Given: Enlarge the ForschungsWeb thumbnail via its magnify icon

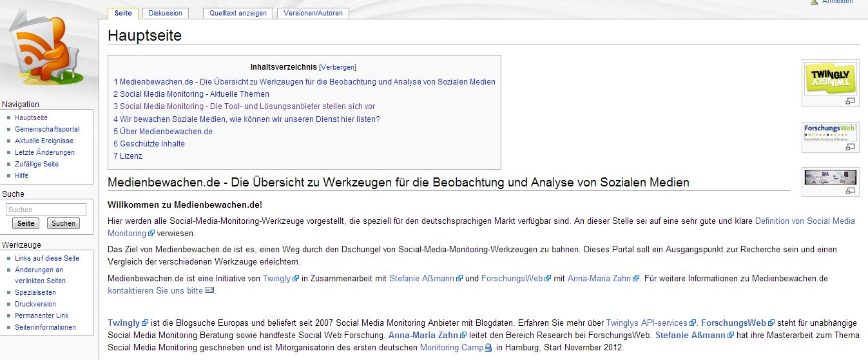Looking at the screenshot, I should (850, 147).
